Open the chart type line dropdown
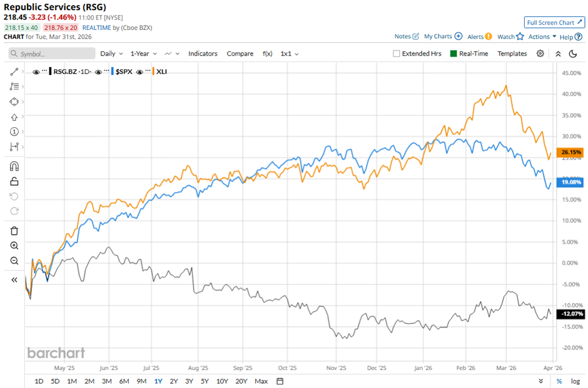 [x=172, y=54]
